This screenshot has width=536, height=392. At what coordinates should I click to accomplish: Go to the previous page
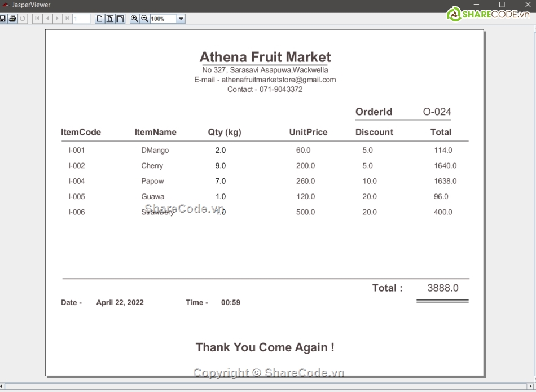[47, 19]
